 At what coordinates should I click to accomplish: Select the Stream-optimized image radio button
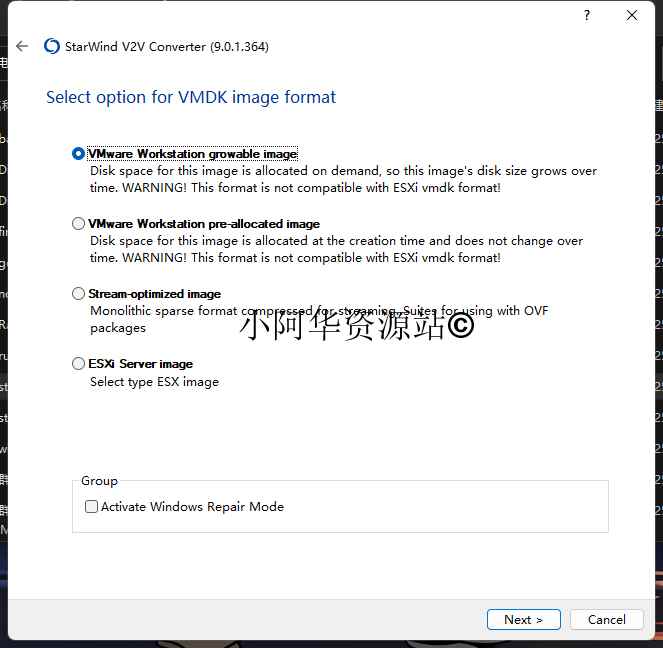tap(79, 294)
